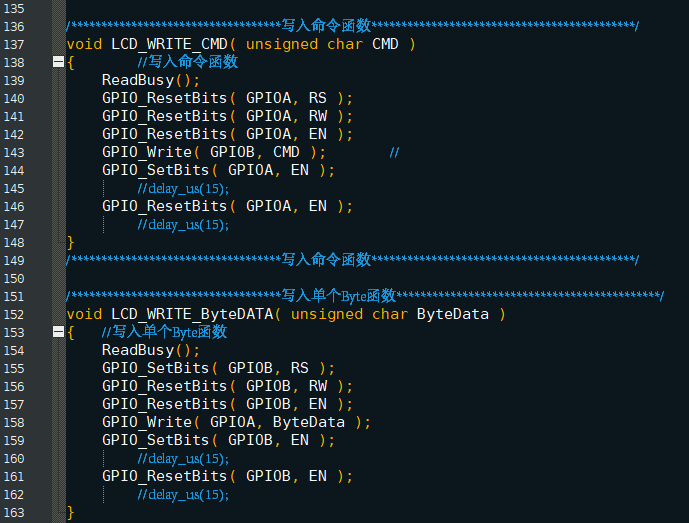689x523 pixels.
Task: Click the empty comment slashes on line 143
Action: [x=394, y=153]
